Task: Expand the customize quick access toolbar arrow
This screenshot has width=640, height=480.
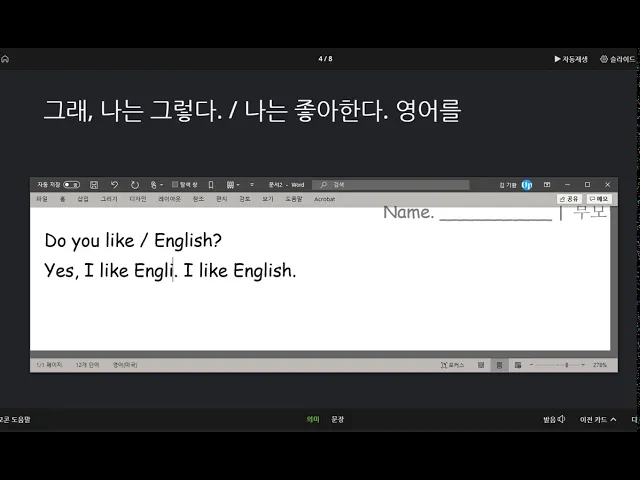Action: click(x=252, y=185)
